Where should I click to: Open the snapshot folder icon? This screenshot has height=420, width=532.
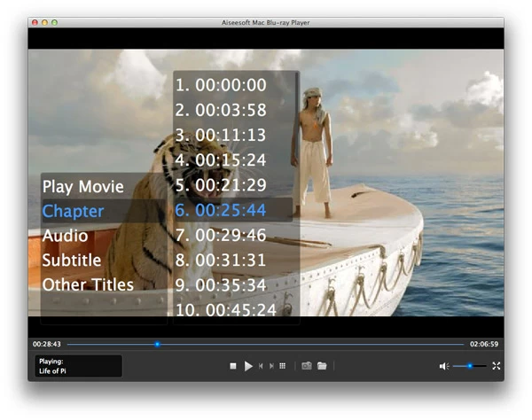323,366
